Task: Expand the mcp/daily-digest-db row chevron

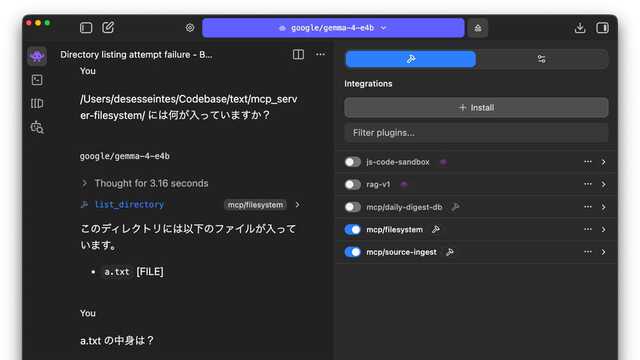Action: tap(603, 207)
